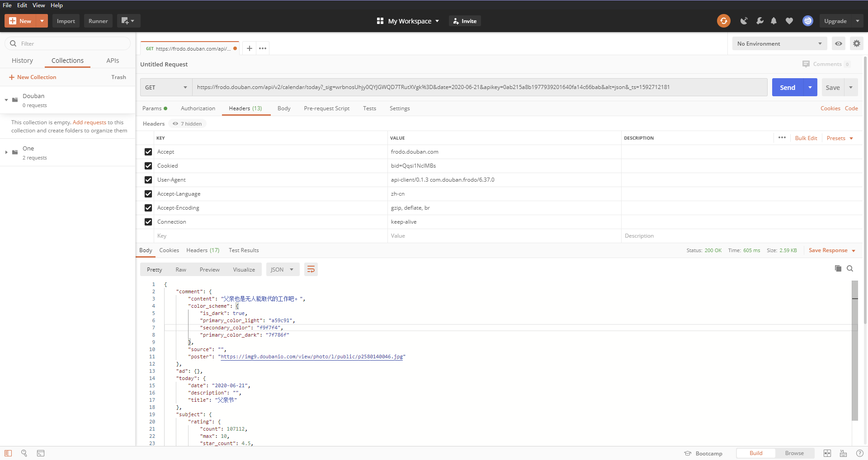Click the Invite button
Screen dimensions: 868x460
coord(465,21)
